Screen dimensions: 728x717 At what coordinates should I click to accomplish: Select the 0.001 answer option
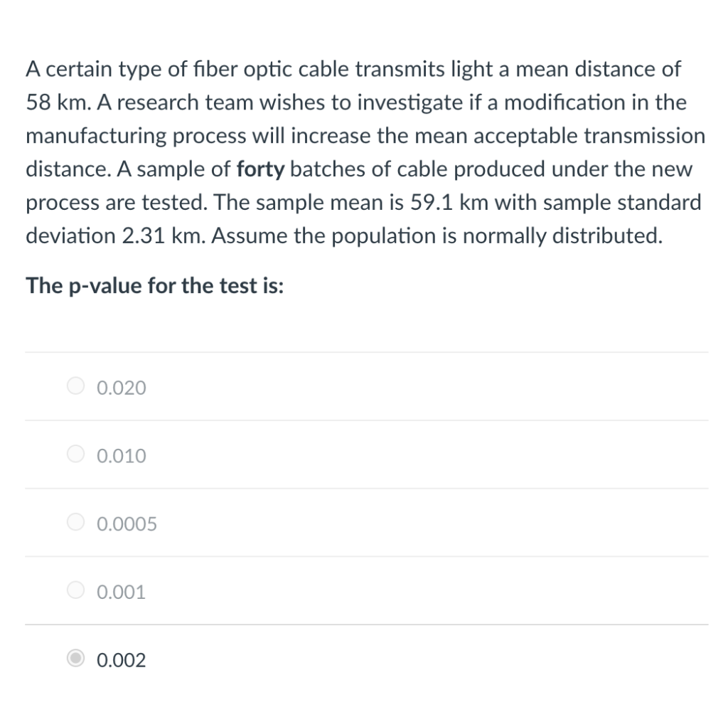point(75,590)
